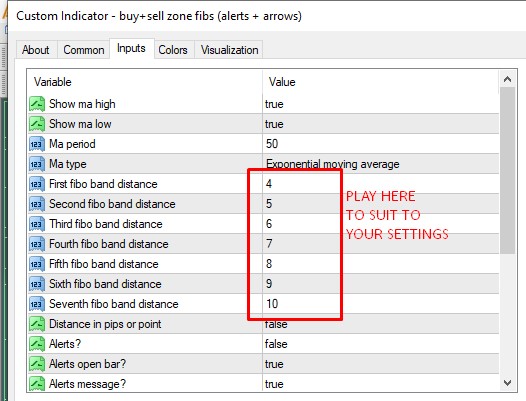Click the Alerts message? boolean icon
526x401 pixels.
point(37,384)
